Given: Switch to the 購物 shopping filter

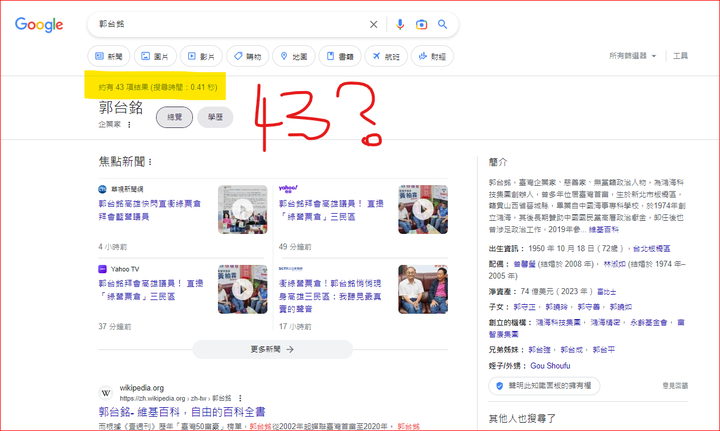Looking at the screenshot, I should 248,56.
